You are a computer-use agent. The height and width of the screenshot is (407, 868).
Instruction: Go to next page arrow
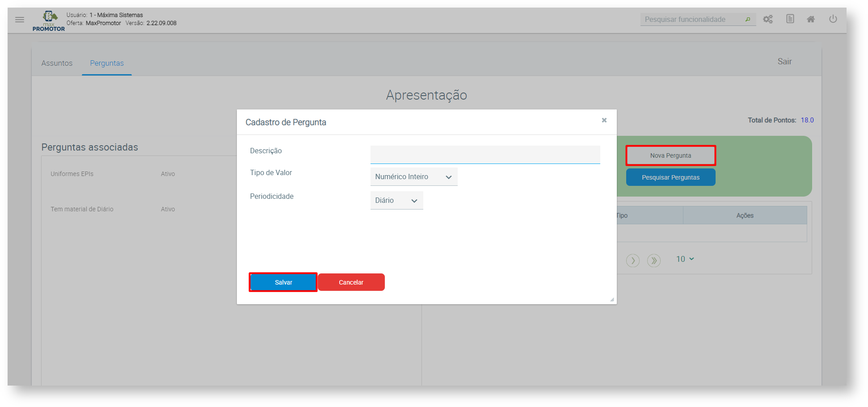pyautogui.click(x=633, y=260)
